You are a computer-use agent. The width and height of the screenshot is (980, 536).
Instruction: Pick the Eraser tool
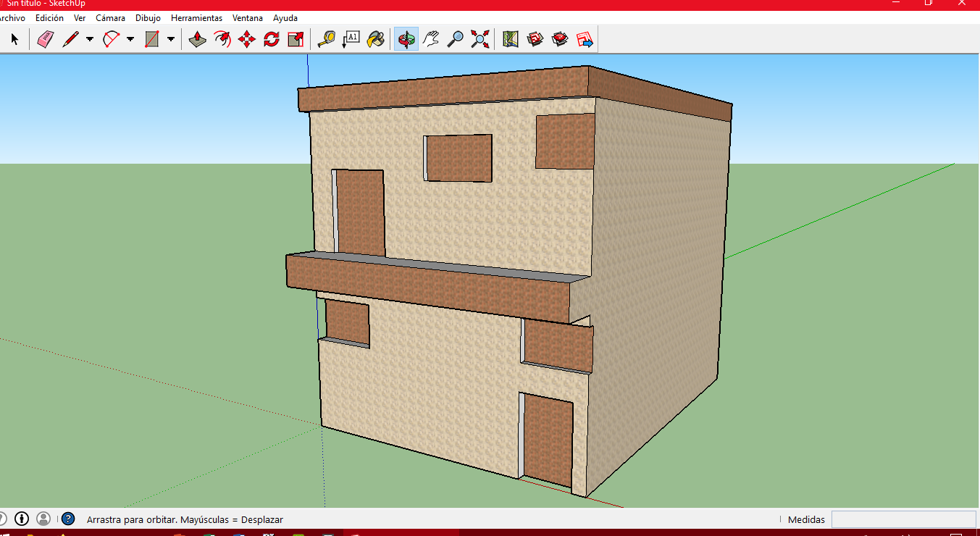tap(46, 39)
